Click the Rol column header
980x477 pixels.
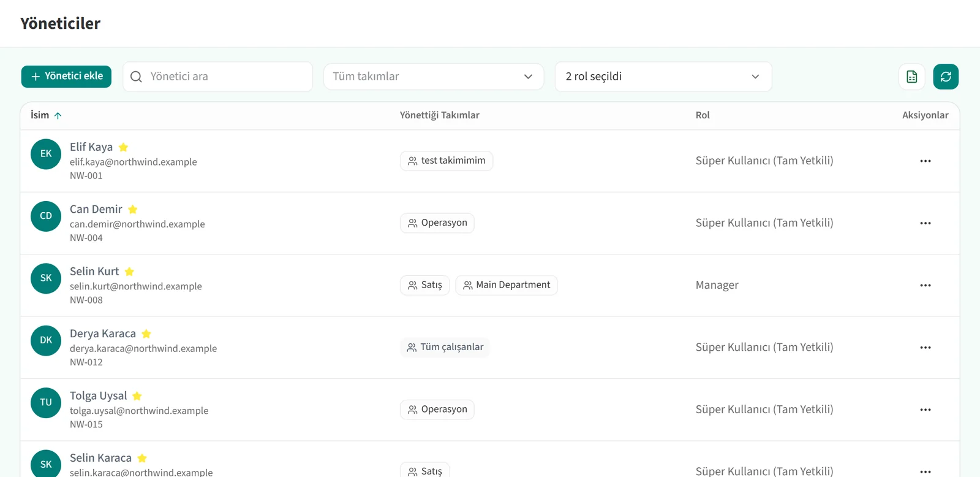pyautogui.click(x=703, y=115)
